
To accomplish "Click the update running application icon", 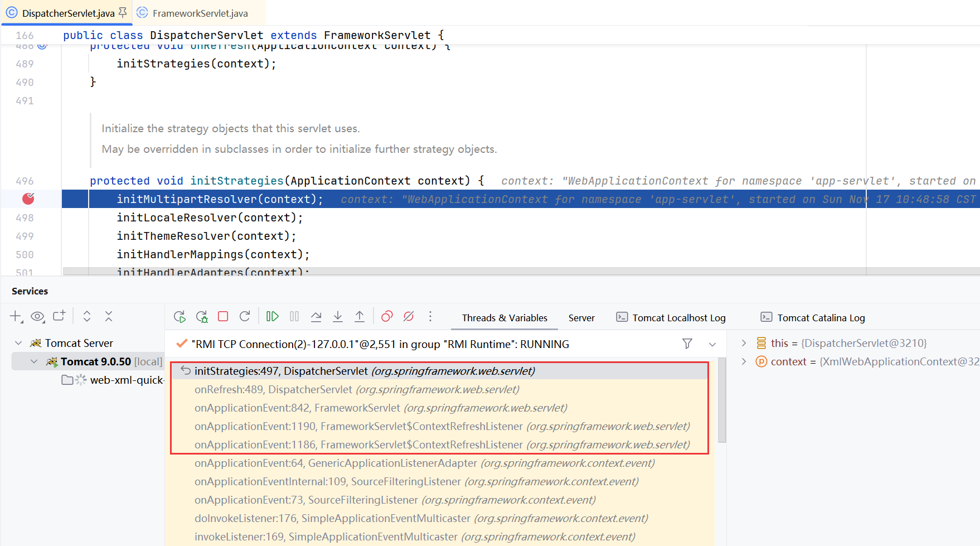I will click(245, 317).
